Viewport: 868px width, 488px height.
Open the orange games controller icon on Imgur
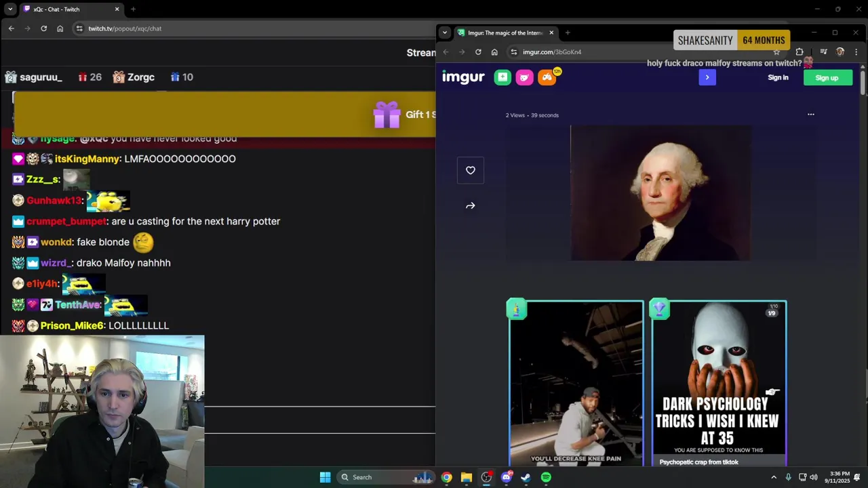pos(547,77)
